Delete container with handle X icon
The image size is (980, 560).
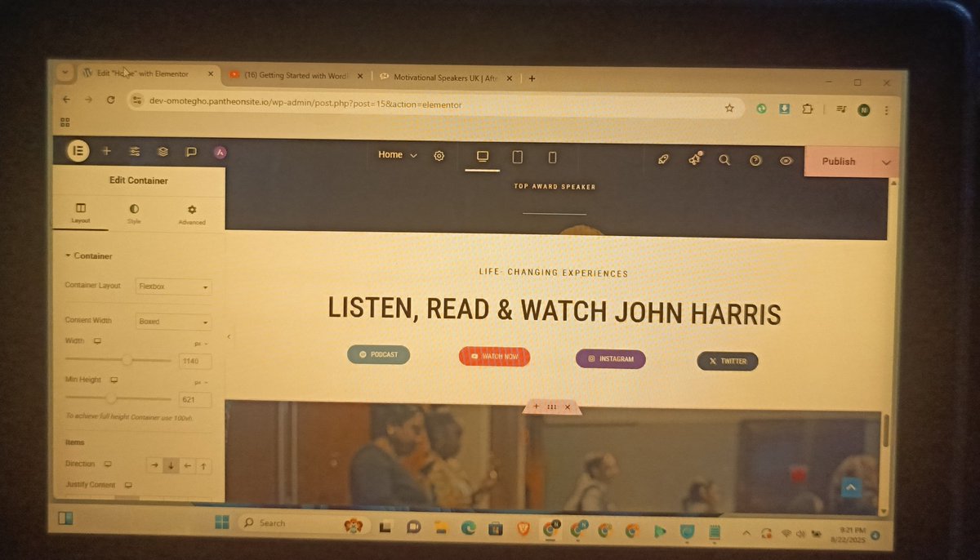tap(568, 407)
